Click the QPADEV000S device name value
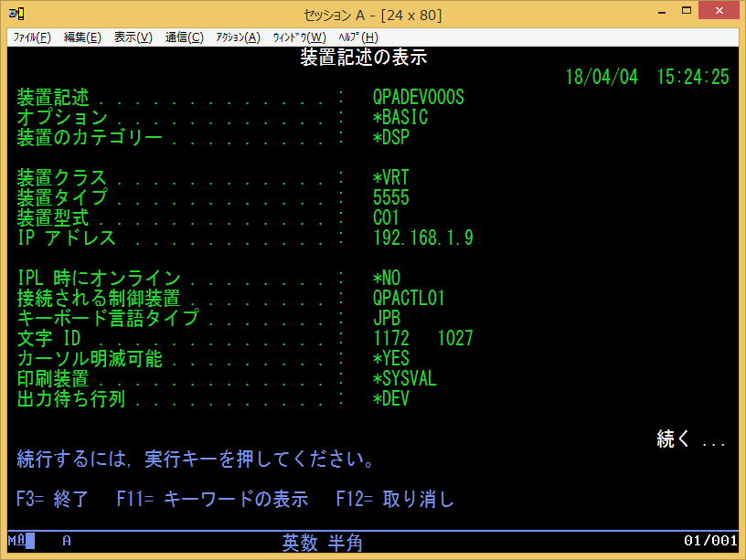746x560 pixels. (x=419, y=98)
